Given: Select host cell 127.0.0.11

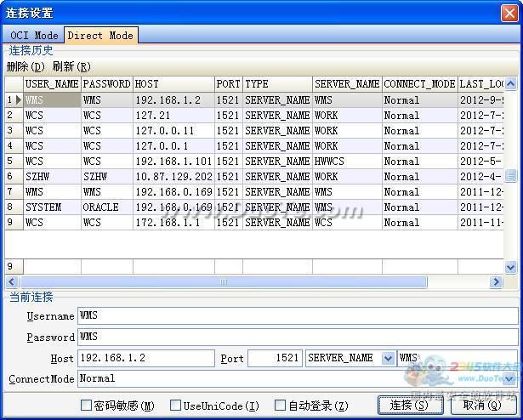Looking at the screenshot, I should (x=173, y=131).
